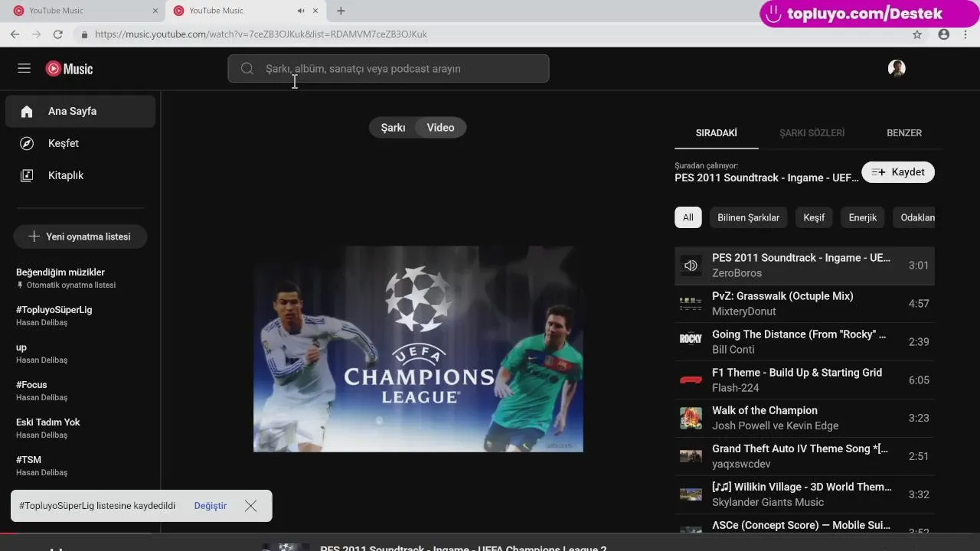Click the Kitaplık library icon
This screenshot has height=551, width=980.
tap(27, 176)
